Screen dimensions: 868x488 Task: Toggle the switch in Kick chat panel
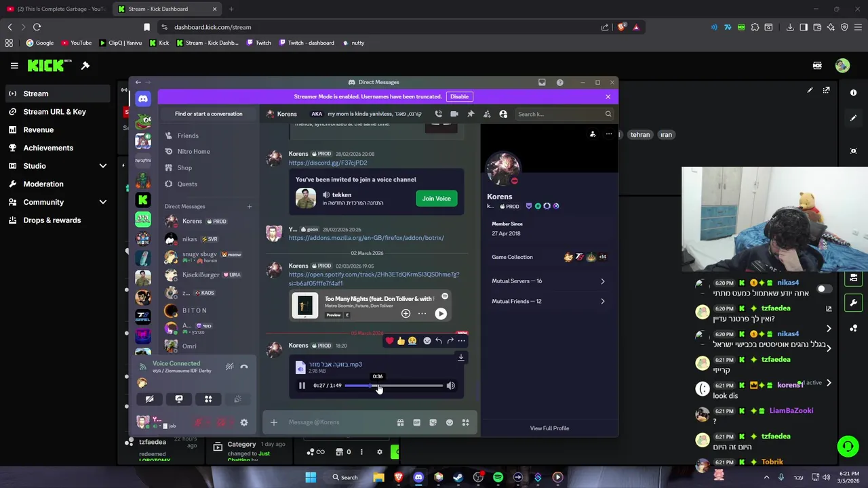tap(824, 289)
